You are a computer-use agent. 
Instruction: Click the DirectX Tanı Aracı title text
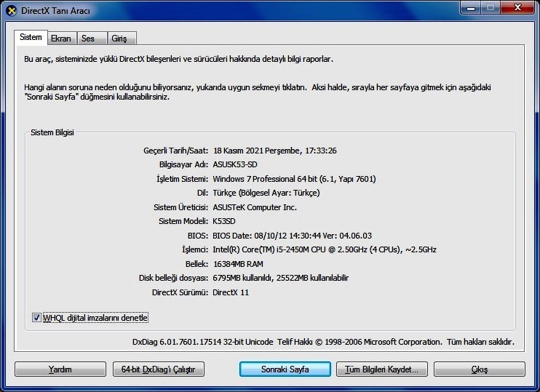click(55, 11)
